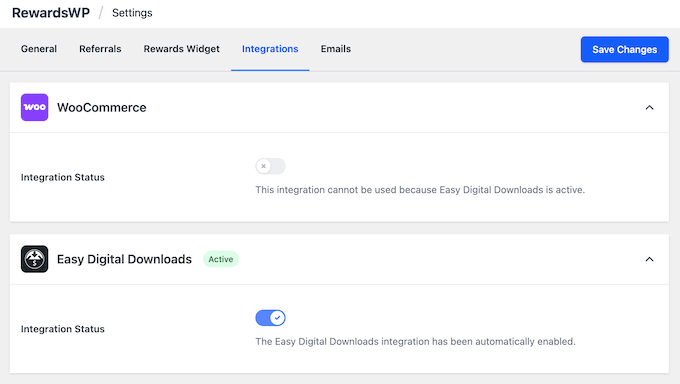Click the green Active status badge
This screenshot has width=680, height=384.
(x=221, y=259)
